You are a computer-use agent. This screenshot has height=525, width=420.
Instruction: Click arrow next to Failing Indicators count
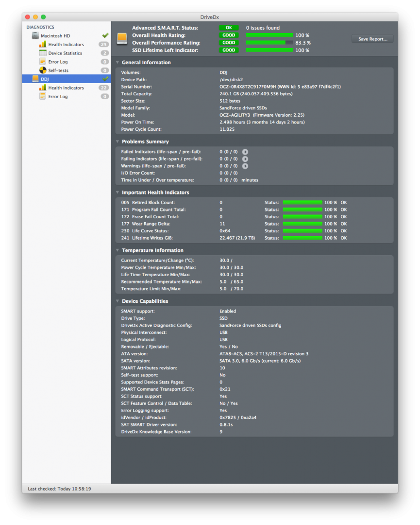(x=245, y=159)
